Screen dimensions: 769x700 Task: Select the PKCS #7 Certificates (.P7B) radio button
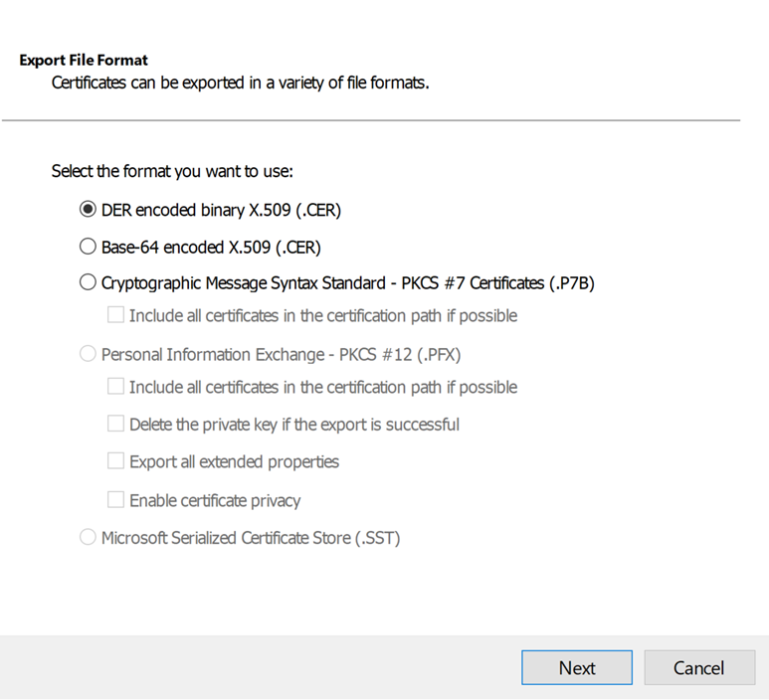click(88, 283)
